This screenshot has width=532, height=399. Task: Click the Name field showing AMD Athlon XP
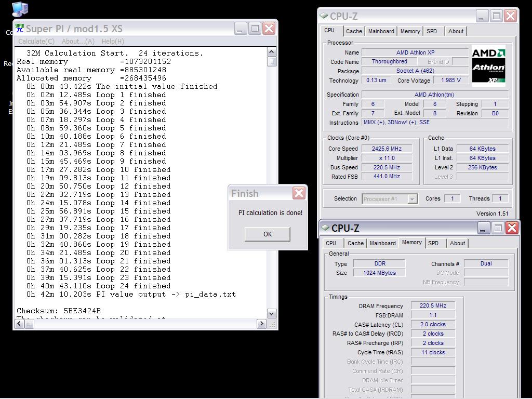point(415,52)
